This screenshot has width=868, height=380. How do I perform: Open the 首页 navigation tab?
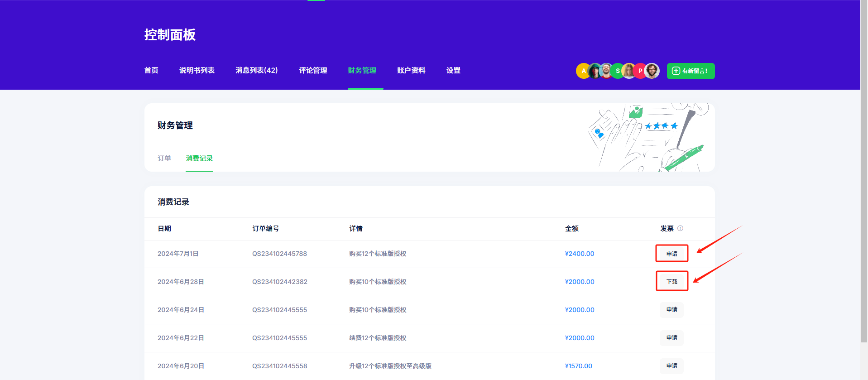click(x=151, y=70)
